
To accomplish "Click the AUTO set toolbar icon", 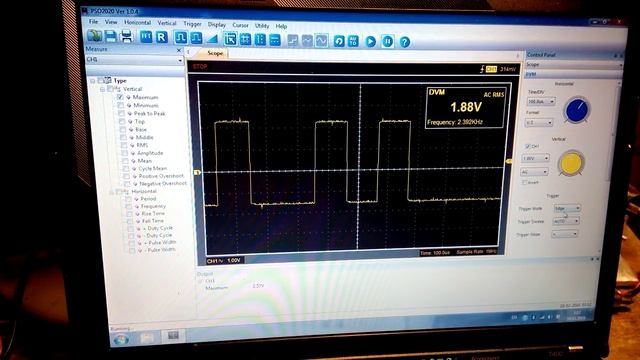I will (353, 41).
